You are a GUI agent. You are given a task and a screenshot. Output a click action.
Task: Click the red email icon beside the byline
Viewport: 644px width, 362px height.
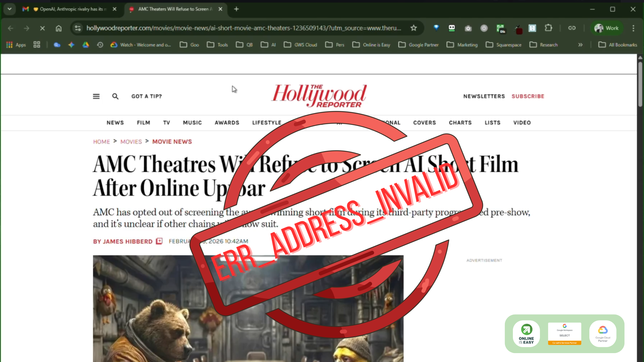(158, 241)
